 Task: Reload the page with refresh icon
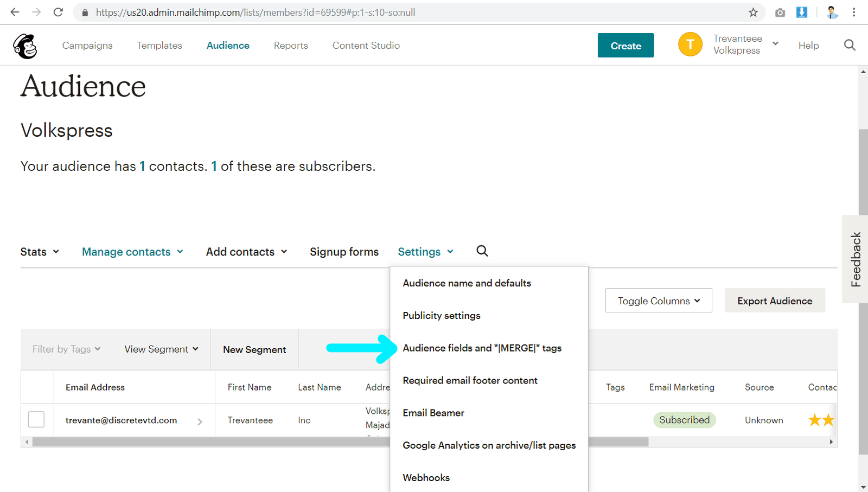coord(58,12)
